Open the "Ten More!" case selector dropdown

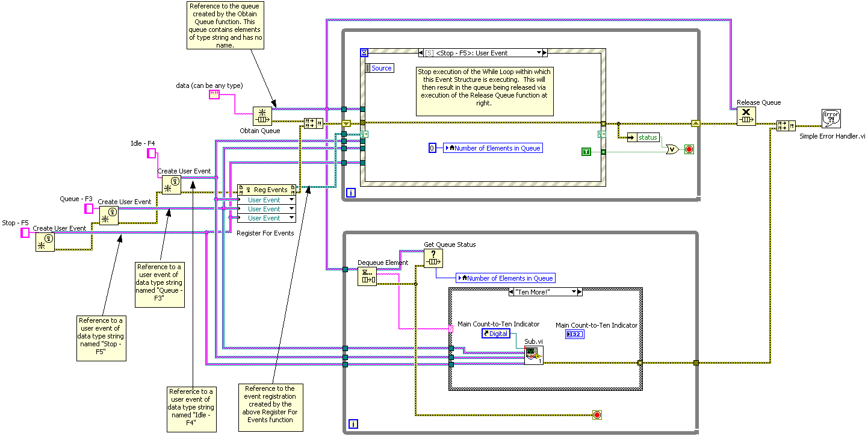pyautogui.click(x=574, y=292)
